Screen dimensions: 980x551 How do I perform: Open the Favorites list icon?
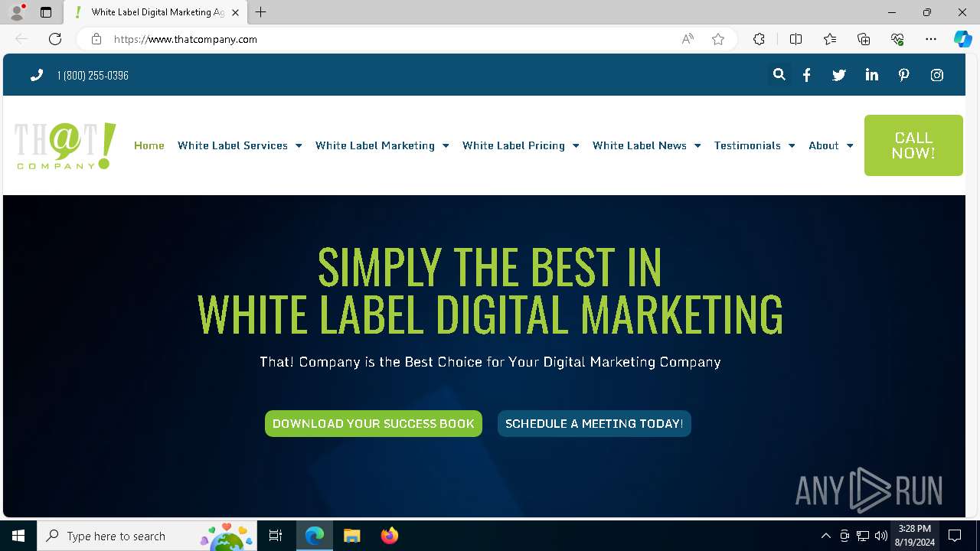tap(830, 39)
